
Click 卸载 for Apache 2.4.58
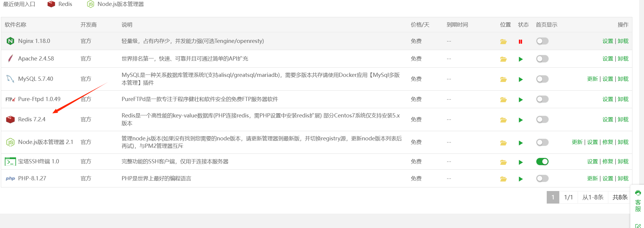623,59
